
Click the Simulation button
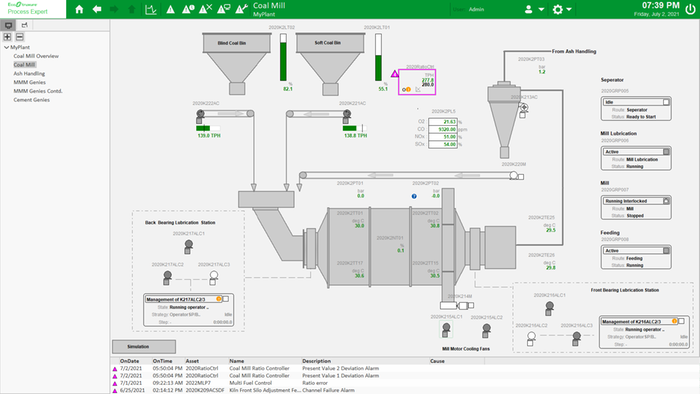pyautogui.click(x=144, y=347)
